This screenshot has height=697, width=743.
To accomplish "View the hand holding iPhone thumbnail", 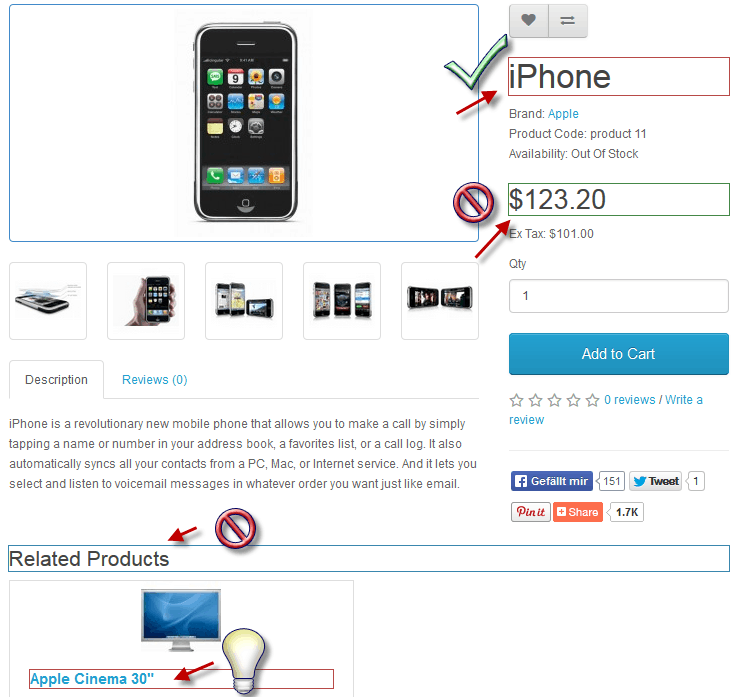I will point(146,301).
